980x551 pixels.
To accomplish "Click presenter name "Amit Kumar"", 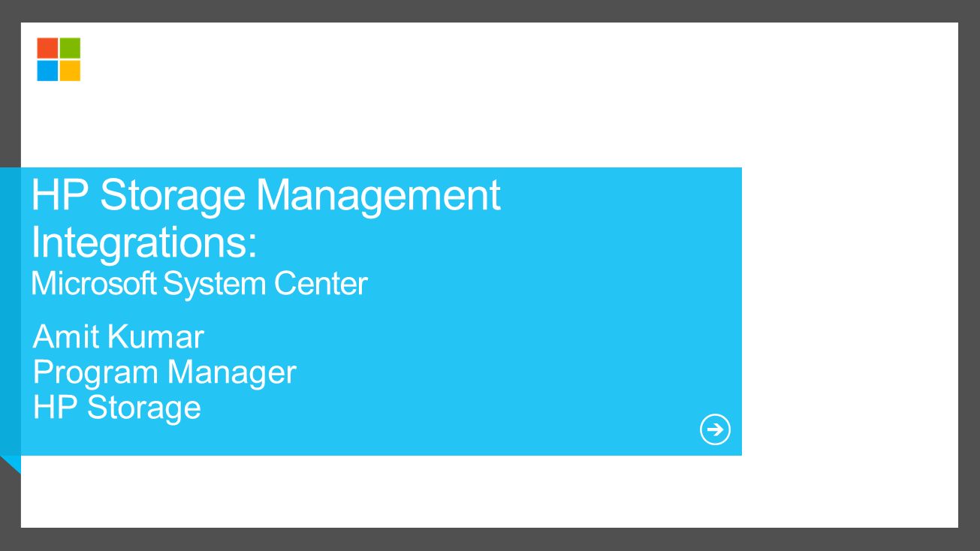I will pos(119,337).
